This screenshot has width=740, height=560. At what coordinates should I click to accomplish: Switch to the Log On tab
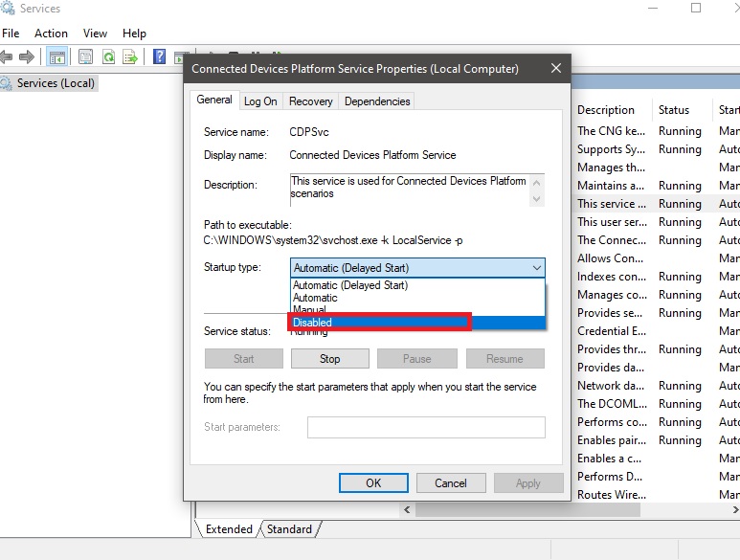click(x=260, y=101)
